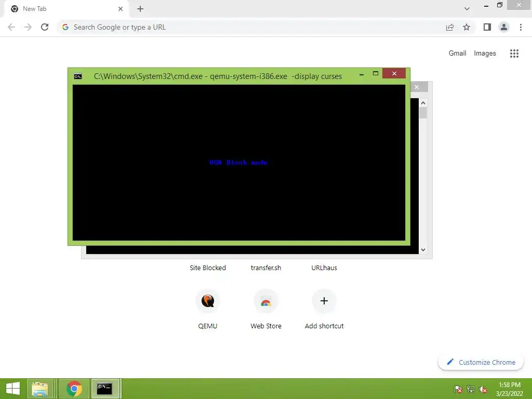This screenshot has height=399, width=532.
Task: Maximize the cmd.exe qemu window
Action: point(375,74)
